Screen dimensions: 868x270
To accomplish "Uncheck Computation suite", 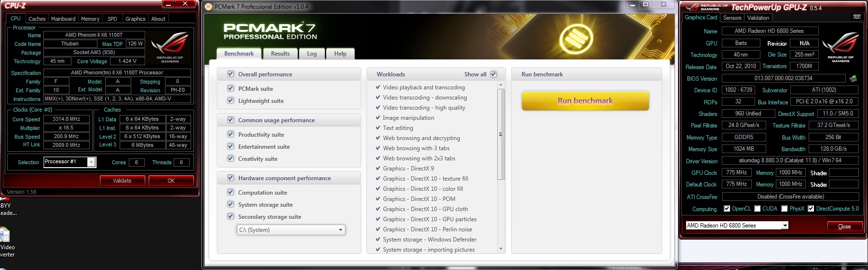I will pos(231,192).
